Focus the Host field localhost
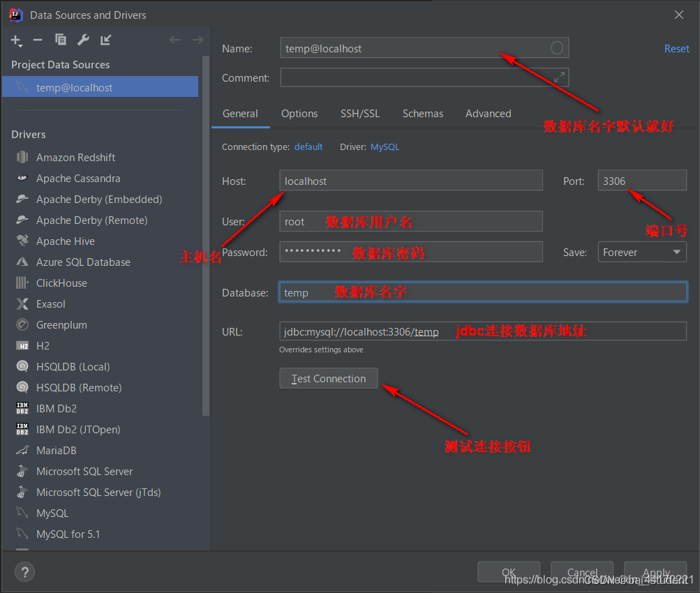The width and height of the screenshot is (700, 593). (410, 180)
